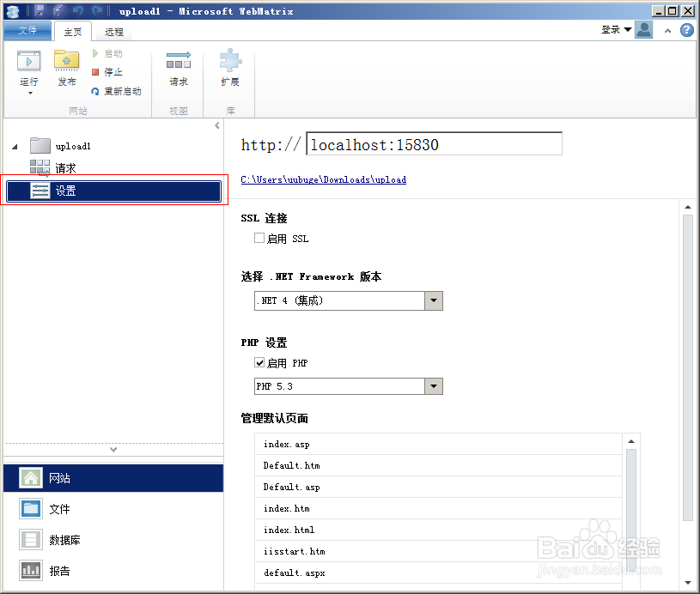Enable the SSL (启用 SSL) checkbox
The image size is (700, 594).
pyautogui.click(x=259, y=238)
